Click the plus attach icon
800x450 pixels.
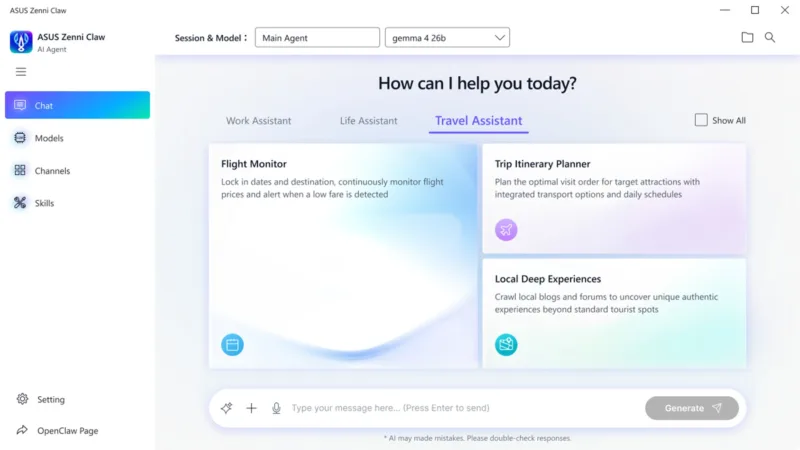tap(251, 408)
